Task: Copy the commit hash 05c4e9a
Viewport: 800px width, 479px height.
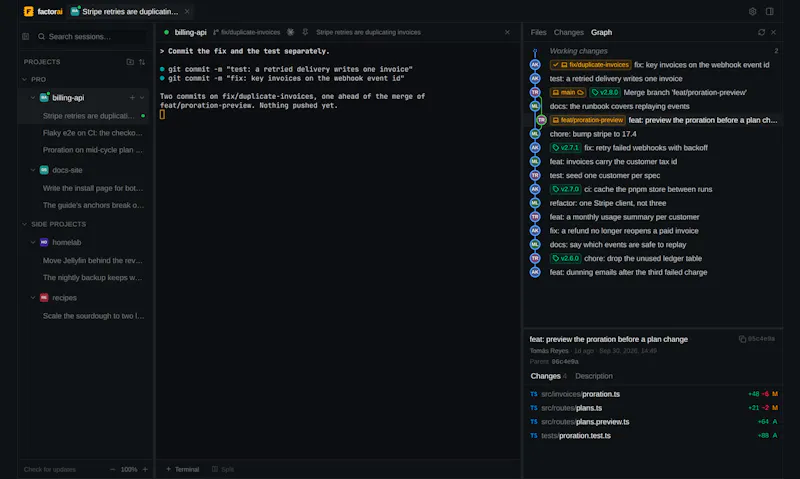Action: [x=742, y=339]
